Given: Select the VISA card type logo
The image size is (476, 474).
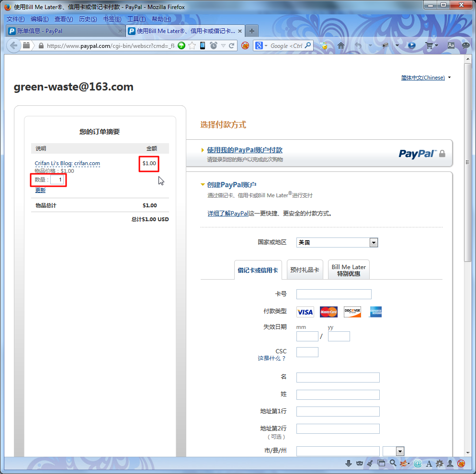Looking at the screenshot, I should point(305,312).
